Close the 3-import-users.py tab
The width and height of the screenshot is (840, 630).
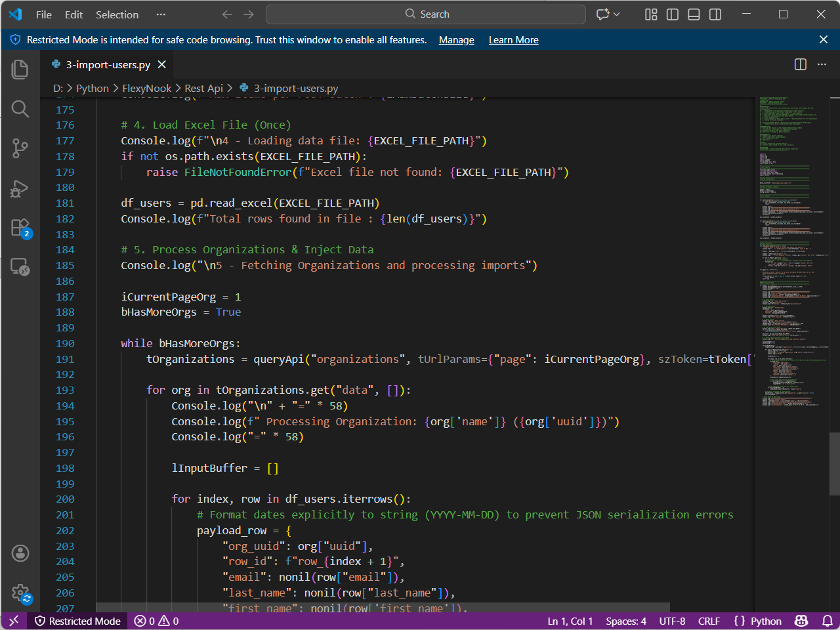pyautogui.click(x=161, y=64)
